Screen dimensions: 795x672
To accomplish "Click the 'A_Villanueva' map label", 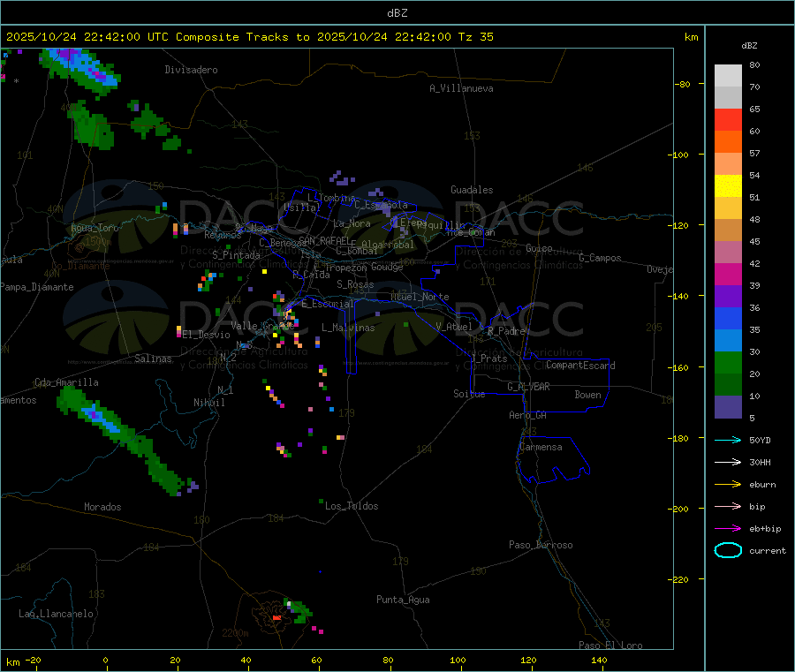I will coord(461,88).
